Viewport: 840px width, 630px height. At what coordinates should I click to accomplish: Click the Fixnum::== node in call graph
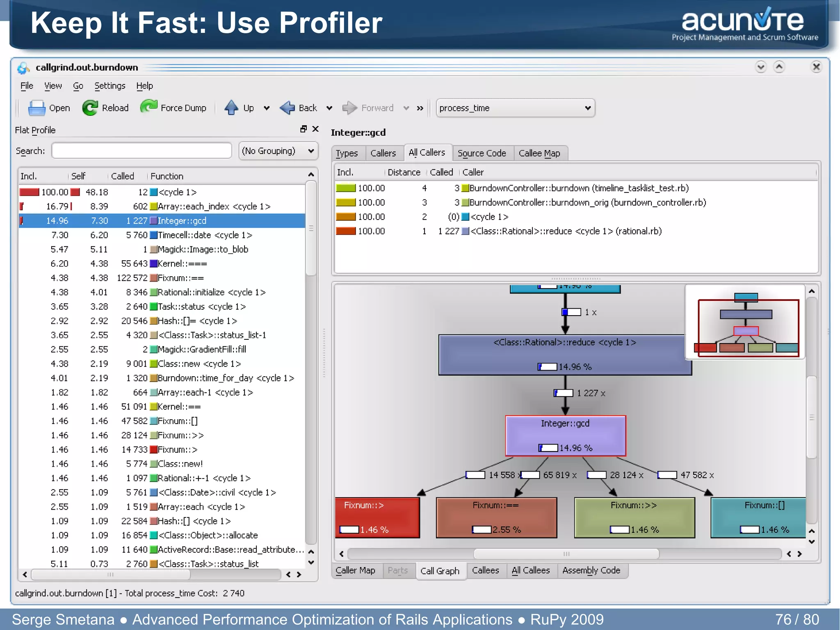coord(496,517)
